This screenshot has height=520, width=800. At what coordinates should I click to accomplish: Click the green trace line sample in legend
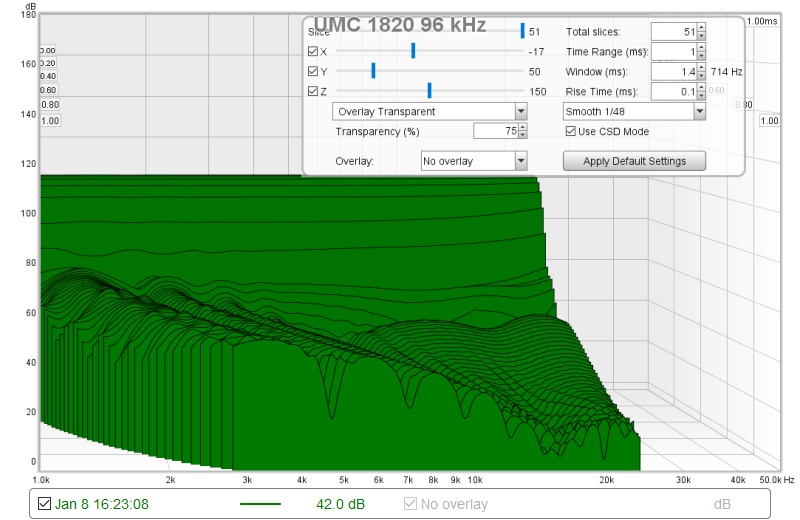260,504
